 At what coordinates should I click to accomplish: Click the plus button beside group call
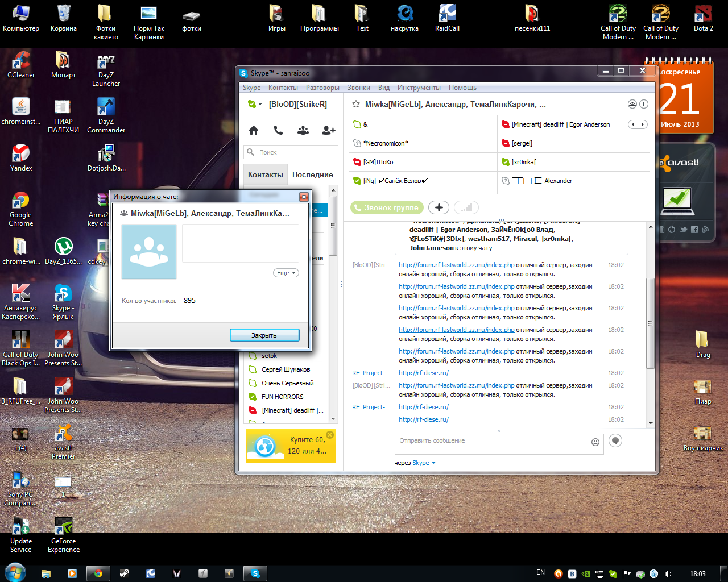(439, 207)
